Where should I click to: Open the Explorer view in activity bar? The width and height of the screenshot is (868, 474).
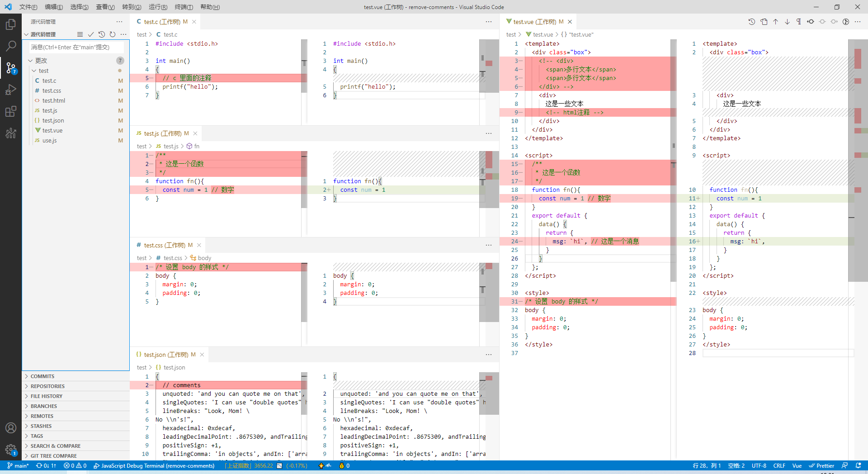pyautogui.click(x=11, y=24)
